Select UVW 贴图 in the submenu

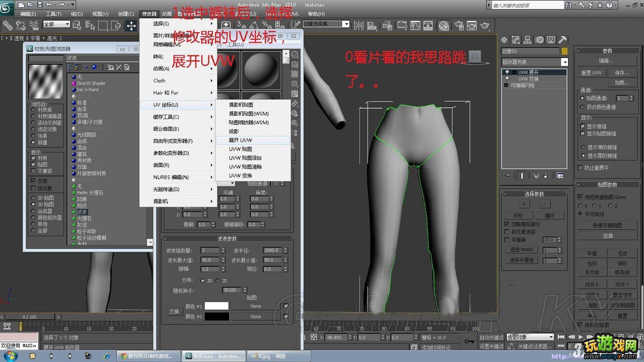click(253, 149)
